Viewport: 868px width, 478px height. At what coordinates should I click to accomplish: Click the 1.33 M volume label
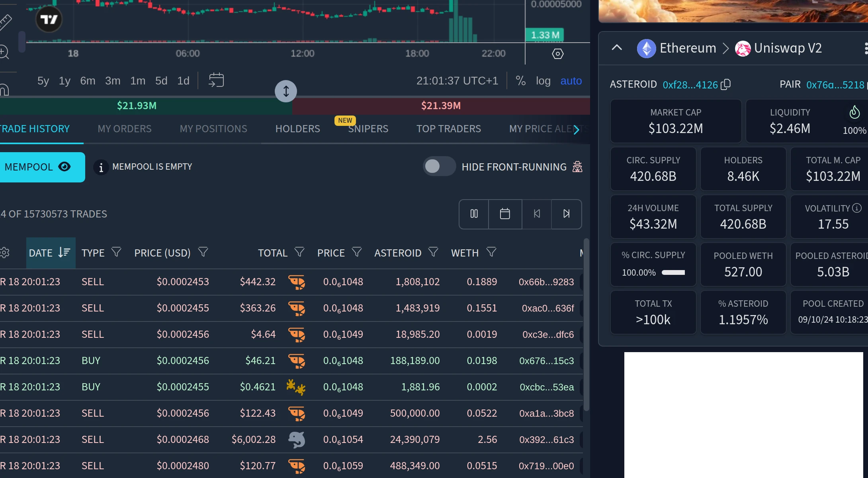pos(545,35)
